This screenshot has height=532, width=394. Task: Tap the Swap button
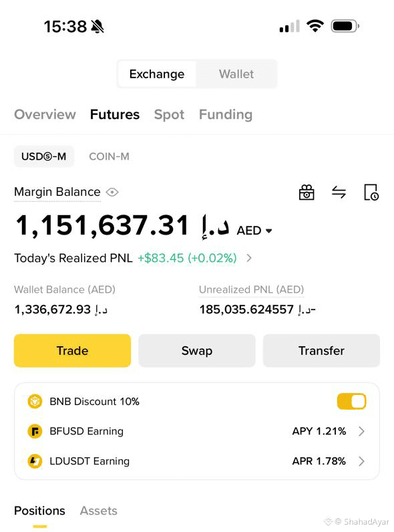coord(197,350)
